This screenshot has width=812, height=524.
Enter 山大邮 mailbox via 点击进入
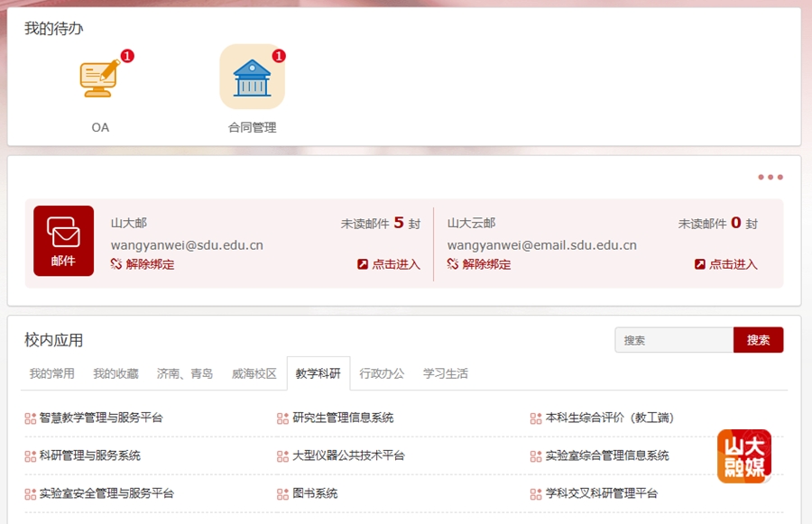tap(389, 264)
